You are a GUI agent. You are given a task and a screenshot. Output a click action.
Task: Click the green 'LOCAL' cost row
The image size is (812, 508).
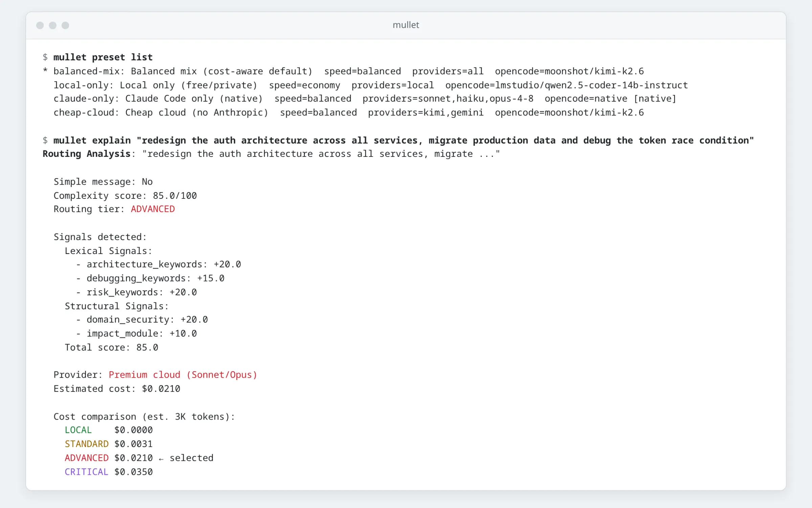point(109,430)
